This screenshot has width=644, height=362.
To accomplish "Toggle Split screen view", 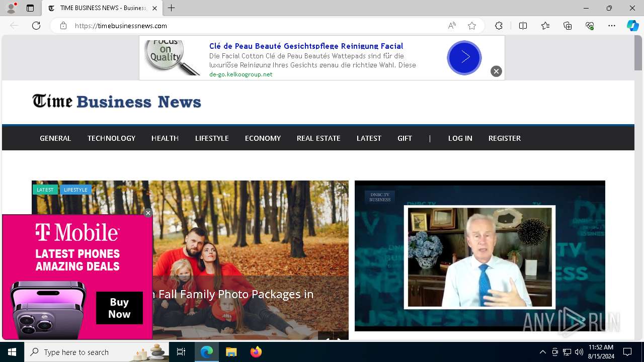I will click(x=523, y=26).
